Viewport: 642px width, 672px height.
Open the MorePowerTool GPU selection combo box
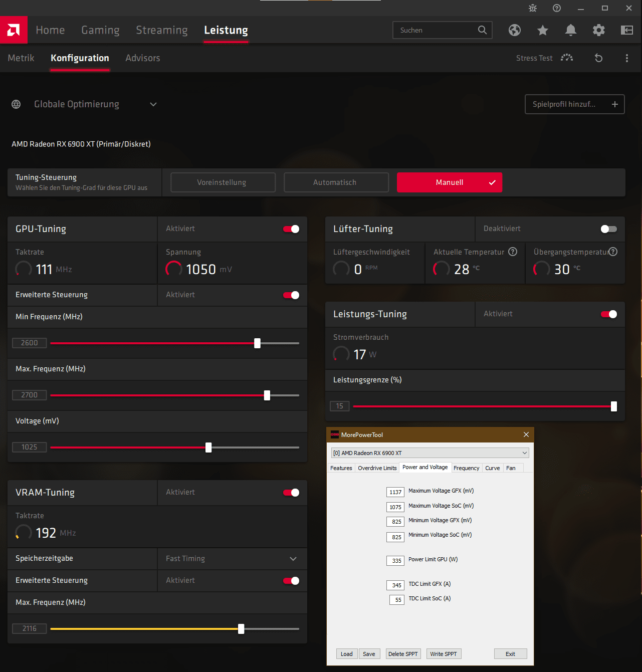tap(430, 453)
